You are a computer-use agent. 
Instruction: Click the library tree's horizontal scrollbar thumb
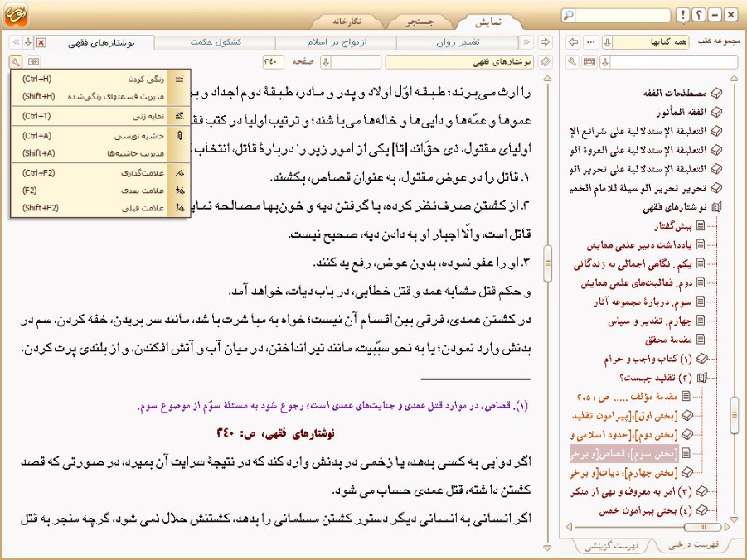pyautogui.click(x=703, y=527)
